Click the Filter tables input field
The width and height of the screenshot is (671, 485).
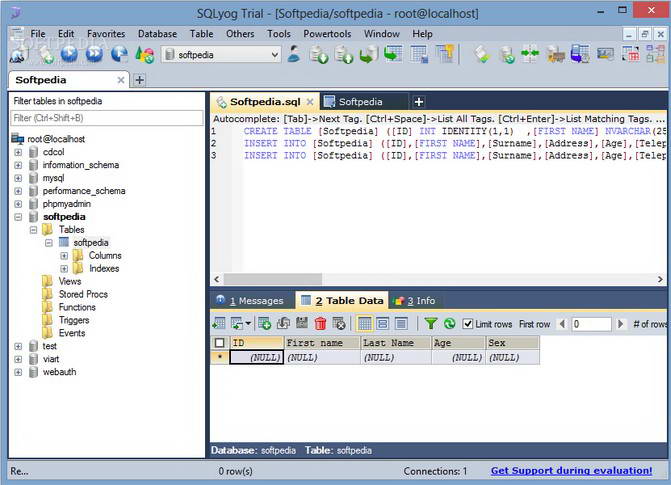point(106,118)
